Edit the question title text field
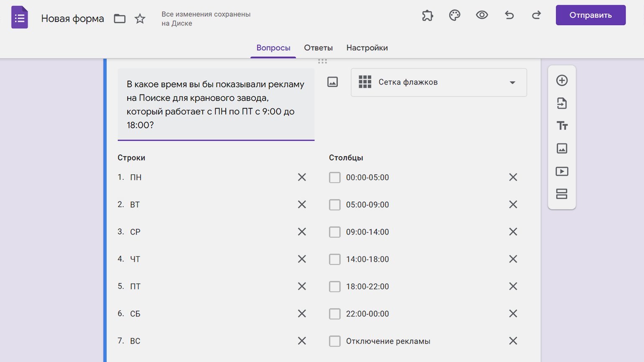This screenshot has width=644, height=362. [x=216, y=105]
